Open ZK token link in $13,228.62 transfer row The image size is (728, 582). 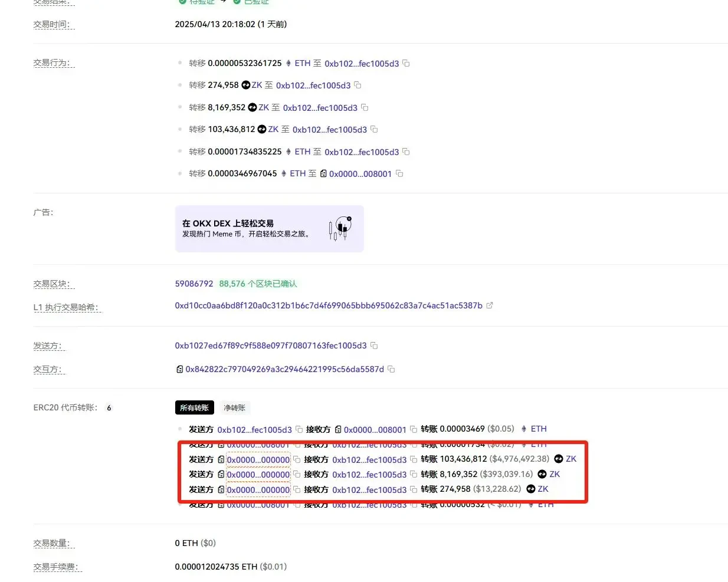coord(543,489)
